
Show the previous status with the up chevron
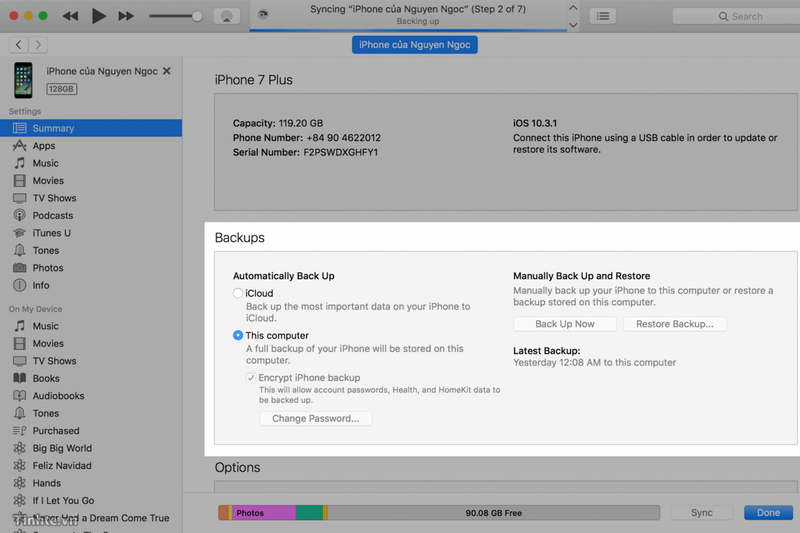tap(573, 8)
